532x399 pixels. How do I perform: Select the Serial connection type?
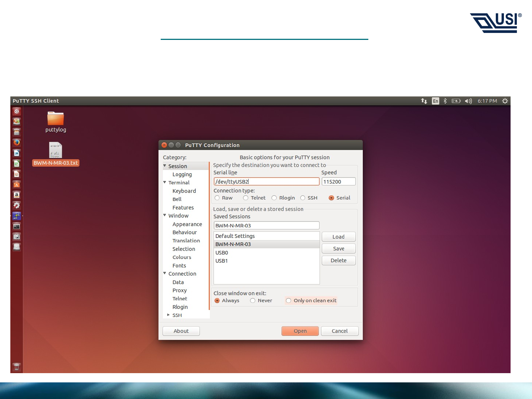[331, 198]
